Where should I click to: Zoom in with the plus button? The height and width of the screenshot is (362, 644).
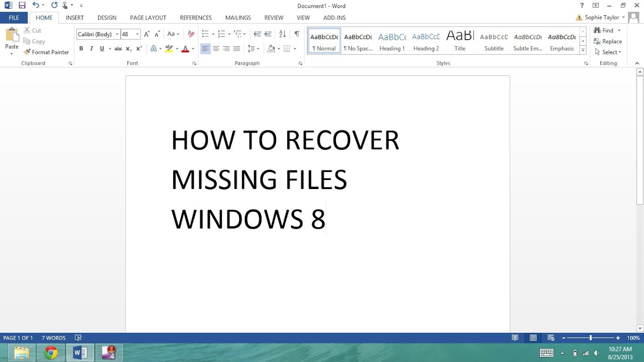tap(618, 338)
